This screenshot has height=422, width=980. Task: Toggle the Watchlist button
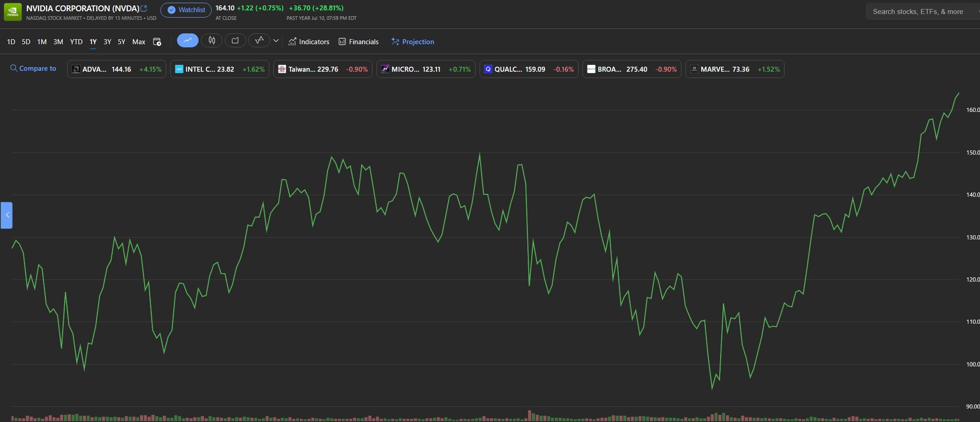coord(186,10)
